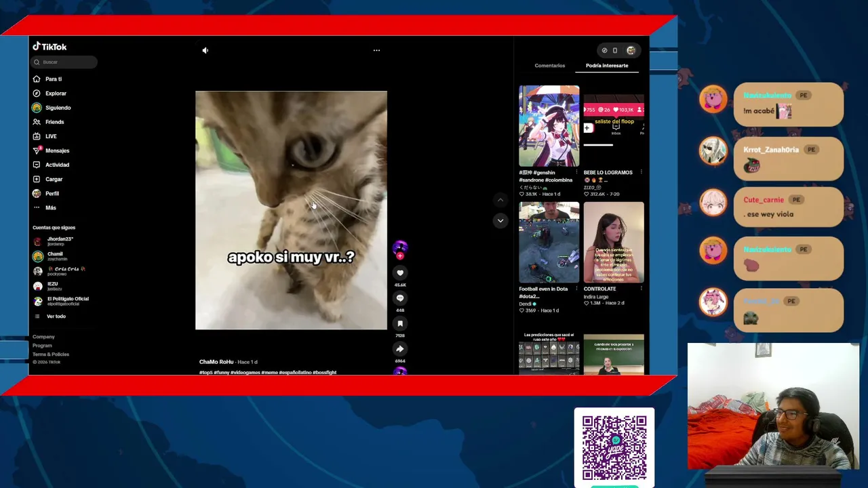This screenshot has width=868, height=488.
Task: Click Cute_carnie chat username
Action: 764,200
